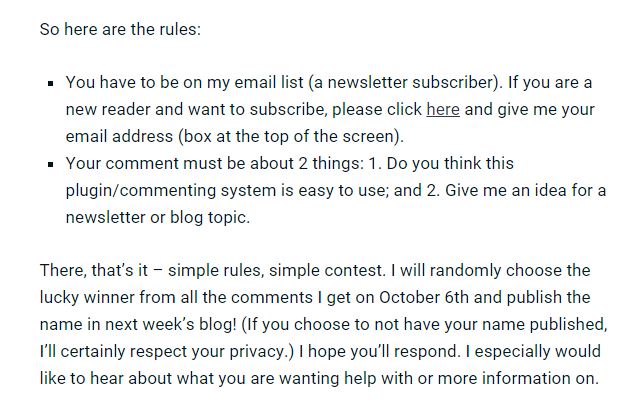Click the "here" subscribe link
623x401 pixels.
[442, 110]
